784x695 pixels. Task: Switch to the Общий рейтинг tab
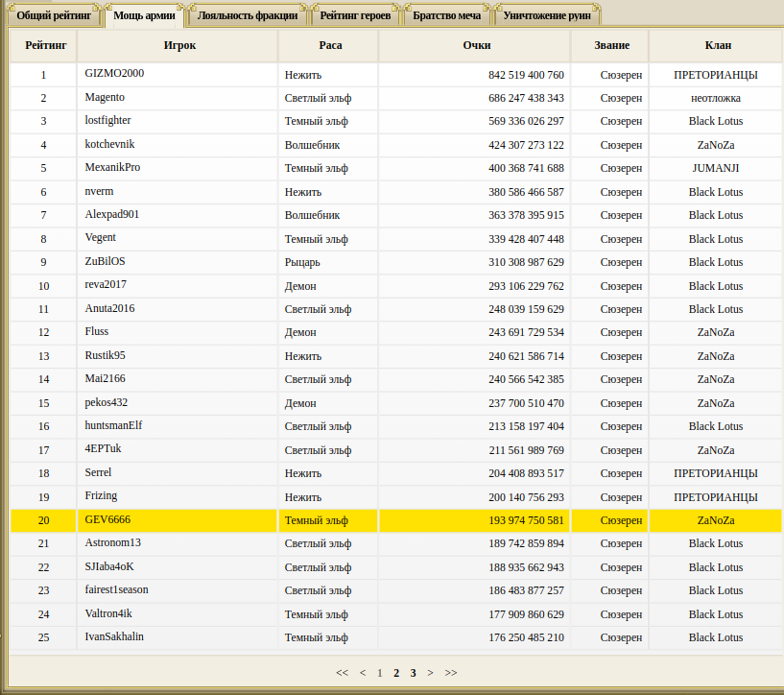[54, 16]
